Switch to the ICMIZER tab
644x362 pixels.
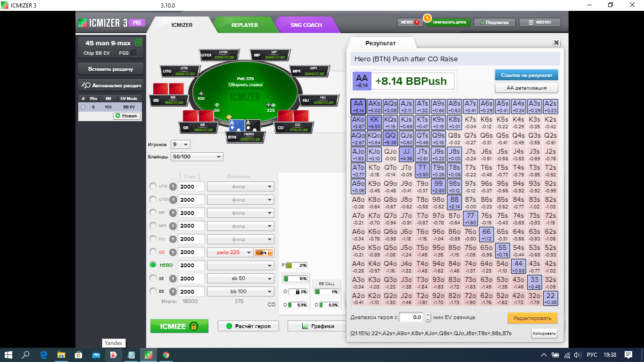[x=182, y=25]
